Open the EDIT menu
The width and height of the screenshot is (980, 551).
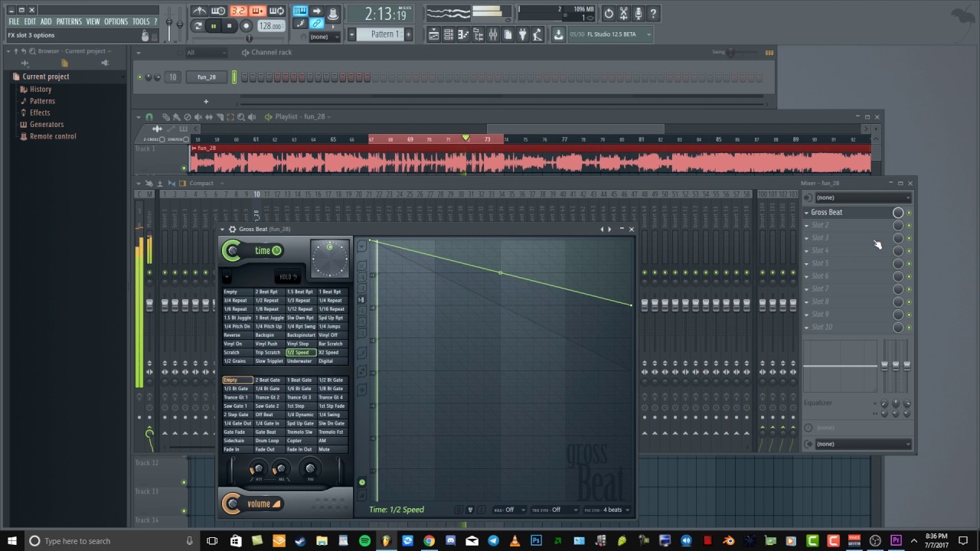point(30,21)
